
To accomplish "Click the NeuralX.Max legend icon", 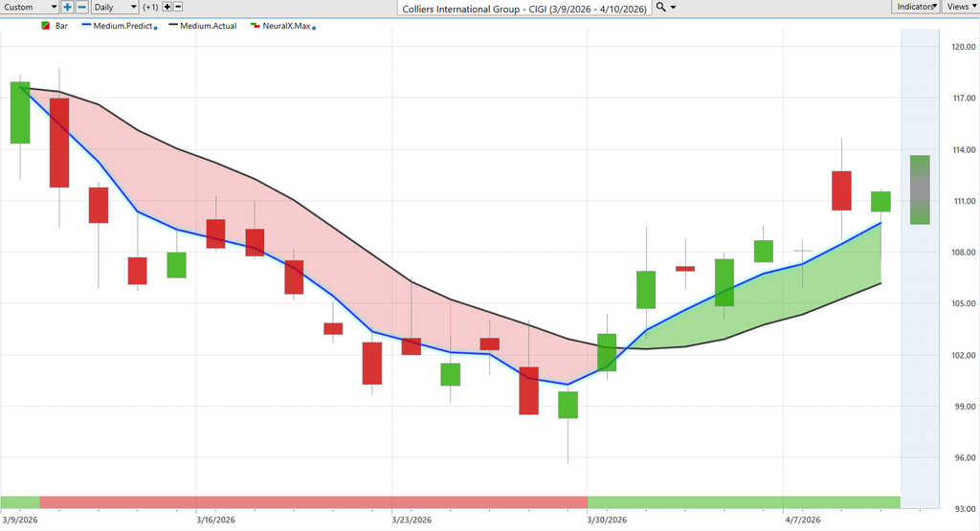I will point(255,26).
